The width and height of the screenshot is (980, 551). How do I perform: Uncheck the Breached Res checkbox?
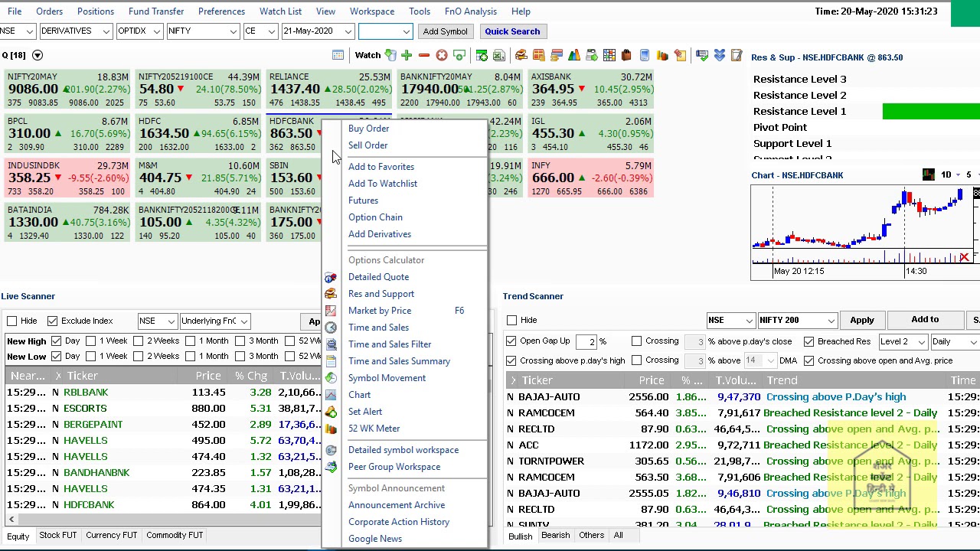(809, 341)
